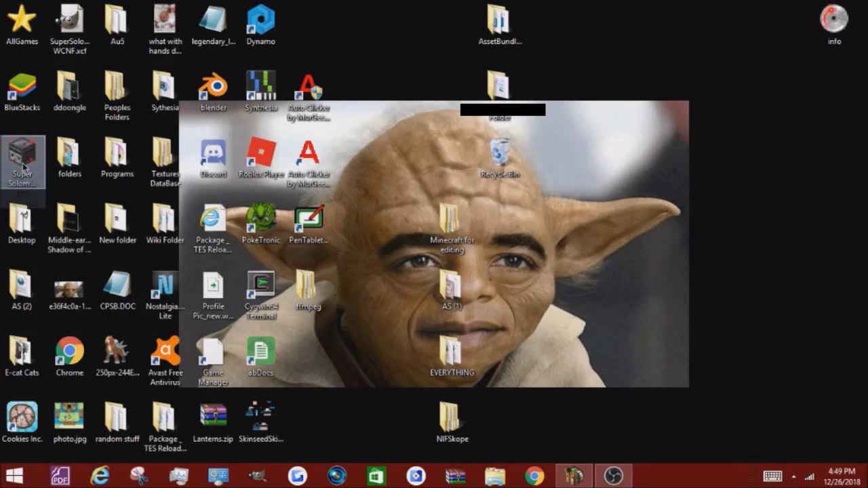
Task: Show hidden system tray icons
Action: (793, 476)
